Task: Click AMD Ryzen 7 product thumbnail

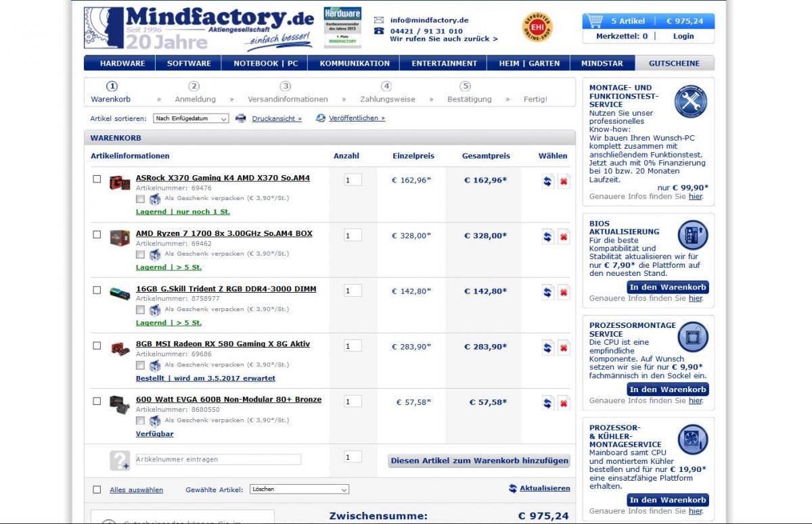Action: point(120,238)
